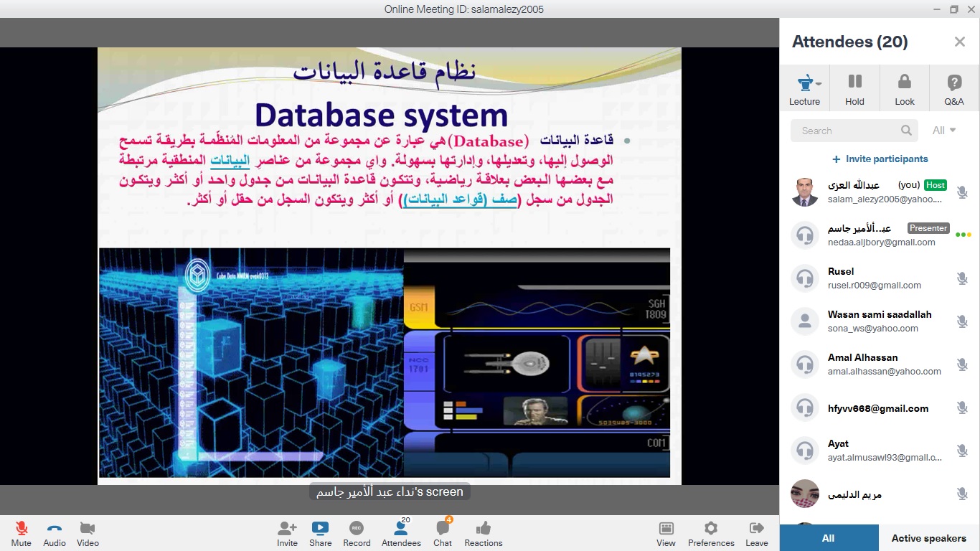Click the green Host badge
980x551 pixels.
[x=936, y=185]
